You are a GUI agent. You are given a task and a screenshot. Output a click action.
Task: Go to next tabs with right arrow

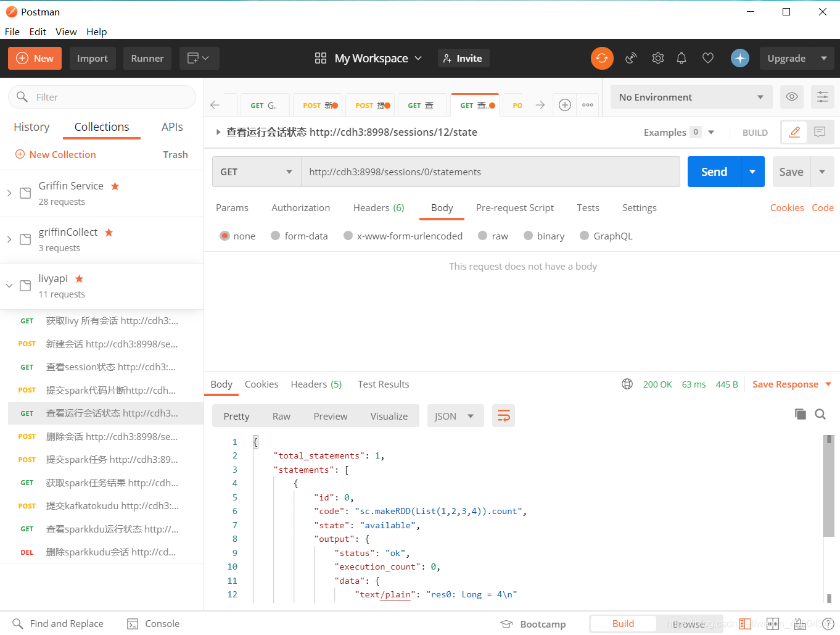540,105
